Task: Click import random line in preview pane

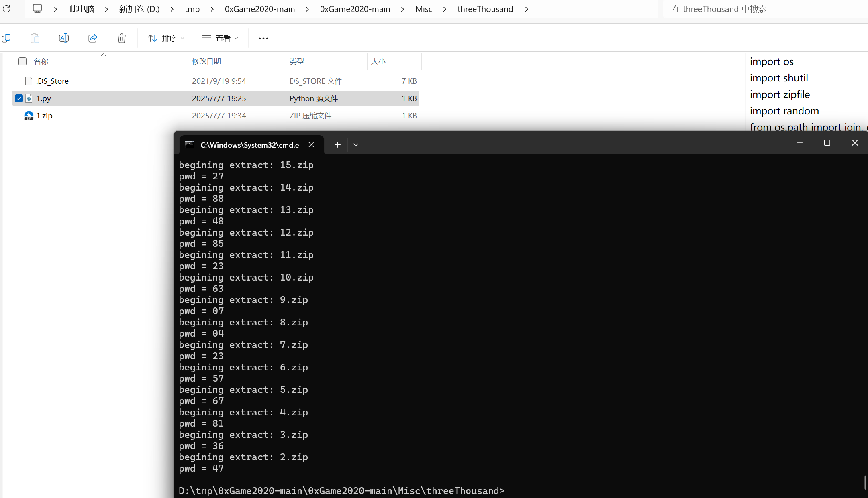Action: pos(784,111)
